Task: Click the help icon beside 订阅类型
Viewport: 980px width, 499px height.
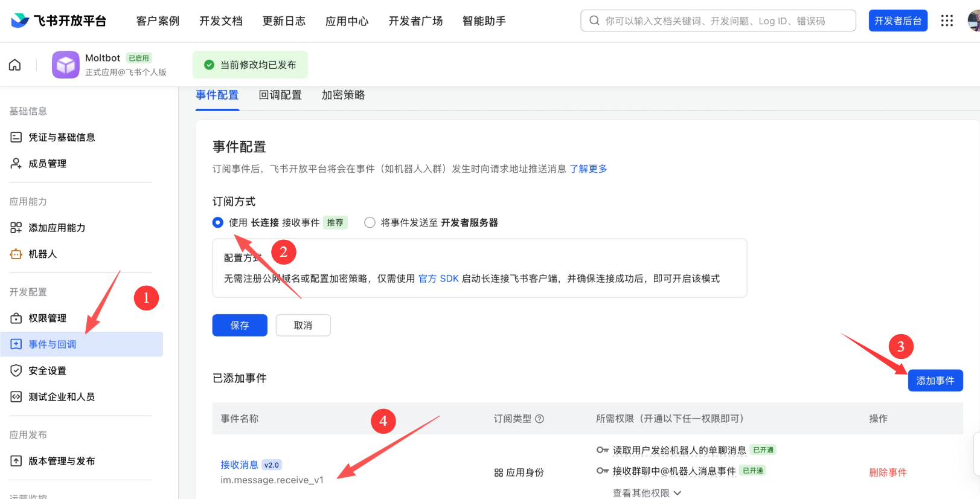Action: [540, 419]
